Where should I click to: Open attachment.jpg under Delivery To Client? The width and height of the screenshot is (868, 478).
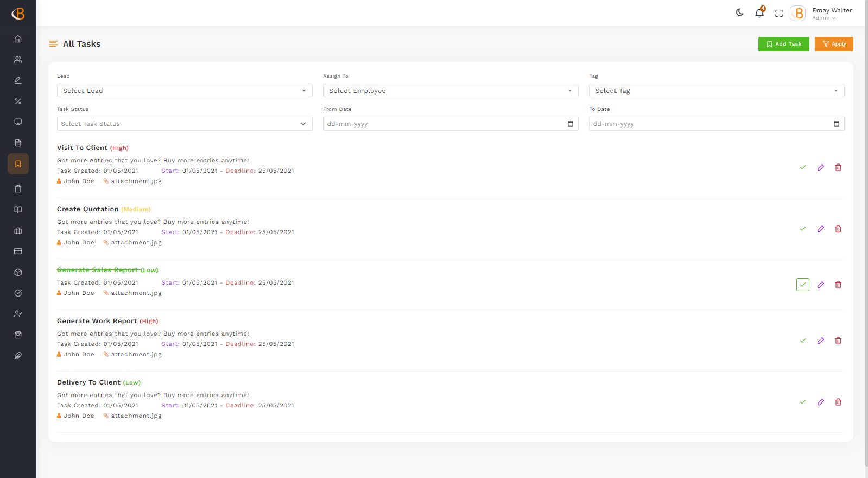[136, 416]
